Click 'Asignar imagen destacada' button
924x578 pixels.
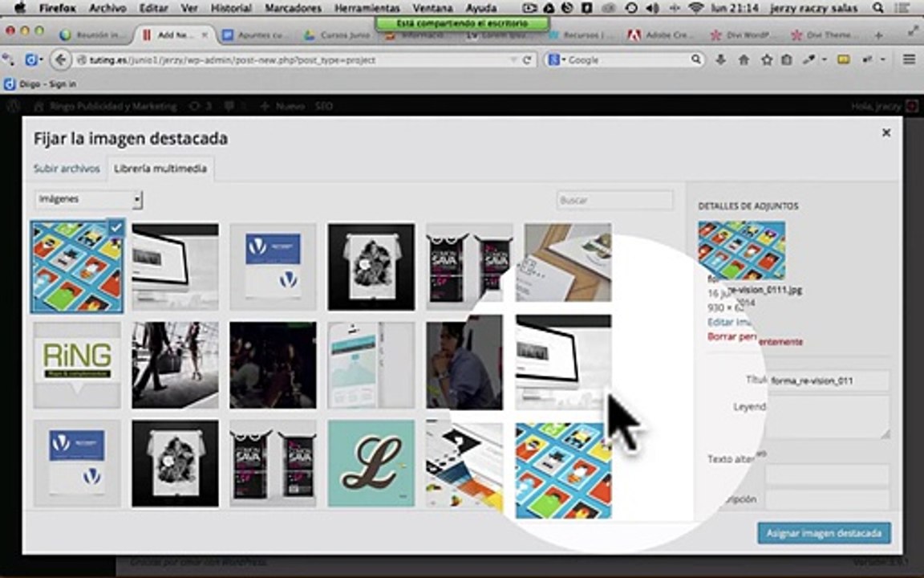(x=824, y=533)
